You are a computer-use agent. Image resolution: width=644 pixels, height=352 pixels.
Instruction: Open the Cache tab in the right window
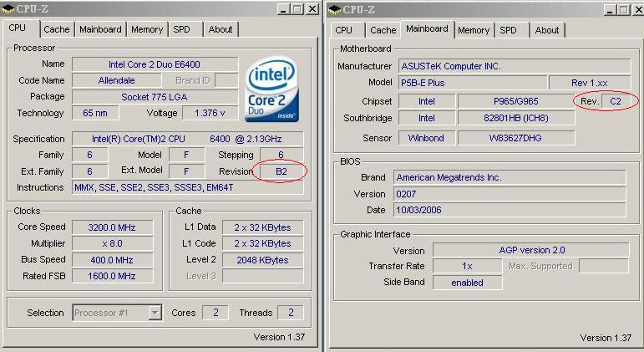(x=383, y=30)
